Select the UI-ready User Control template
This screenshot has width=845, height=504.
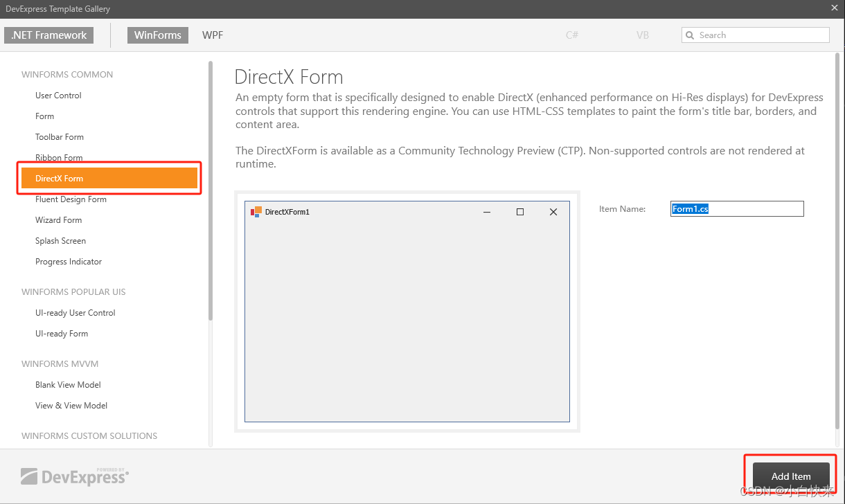pos(75,312)
